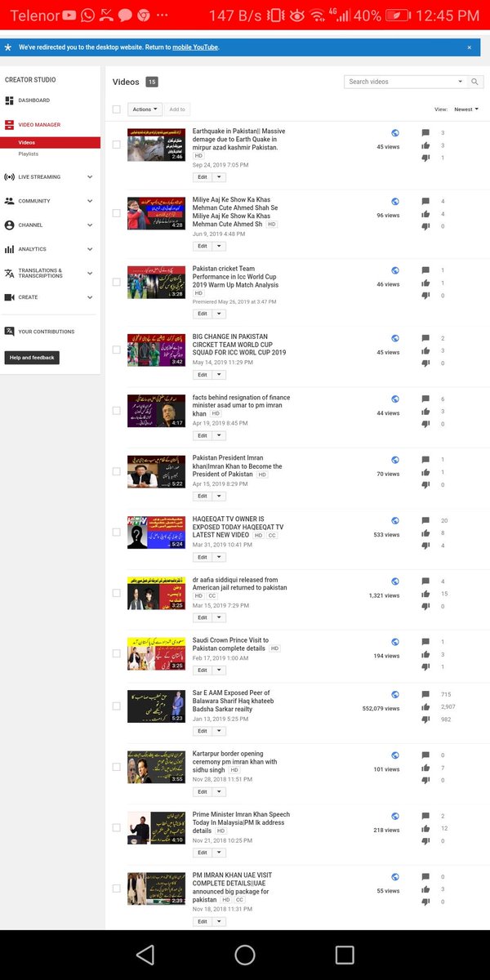Screen dimensions: 490x980
Task: Tap the Android home navigation button
Action: (x=245, y=955)
